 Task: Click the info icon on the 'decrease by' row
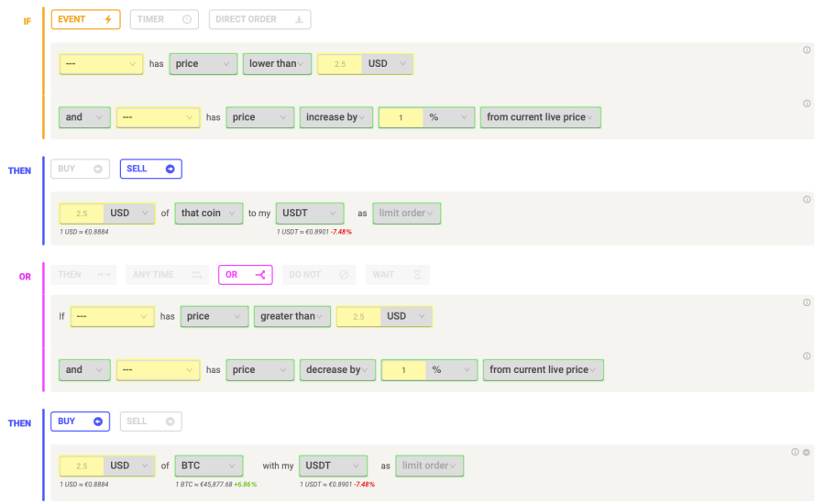(807, 356)
